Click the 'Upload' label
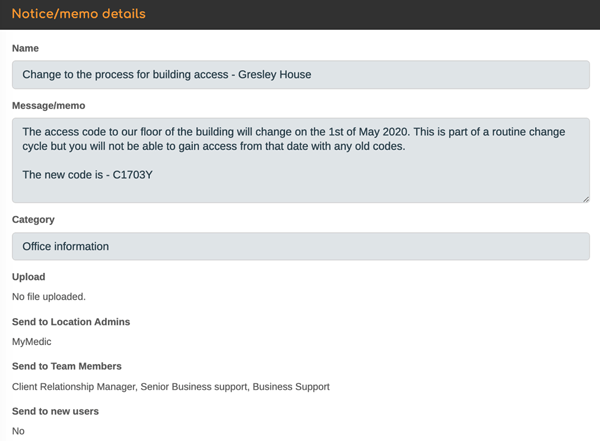The height and width of the screenshot is (441, 600). tap(29, 277)
